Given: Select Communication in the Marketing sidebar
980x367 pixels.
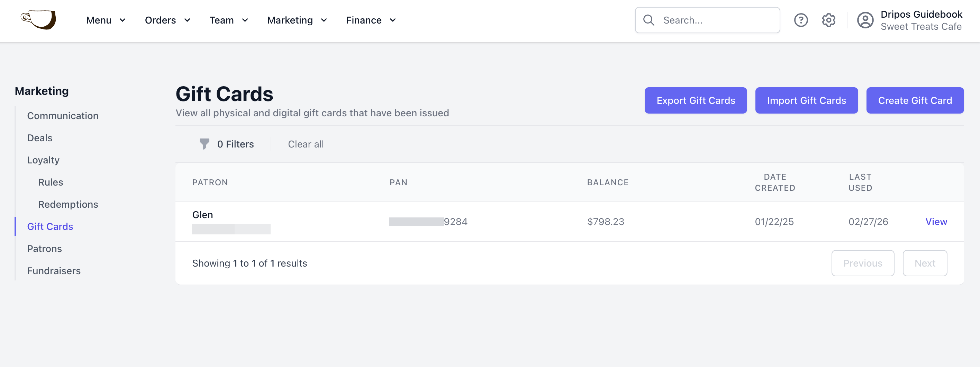Looking at the screenshot, I should 63,116.
